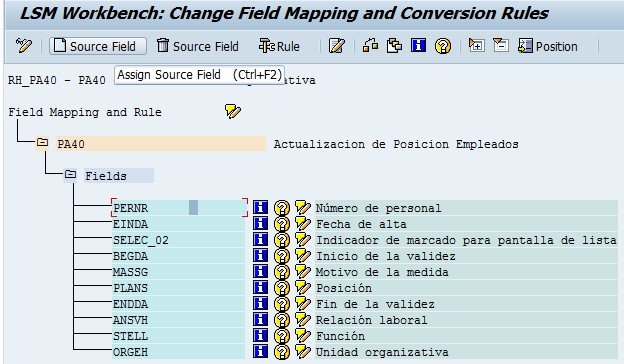Click the Position toolbar button
The width and height of the screenshot is (624, 364).
click(548, 46)
